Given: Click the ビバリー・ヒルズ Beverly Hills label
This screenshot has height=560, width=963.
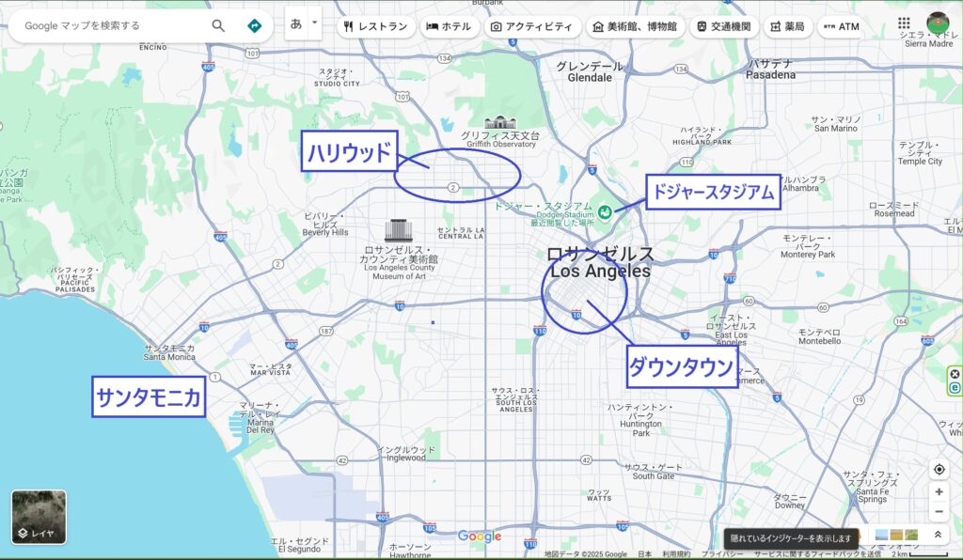Looking at the screenshot, I should click(x=325, y=225).
